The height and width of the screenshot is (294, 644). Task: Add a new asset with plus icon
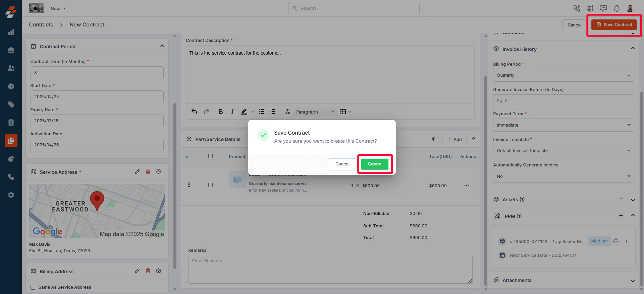[621, 199]
